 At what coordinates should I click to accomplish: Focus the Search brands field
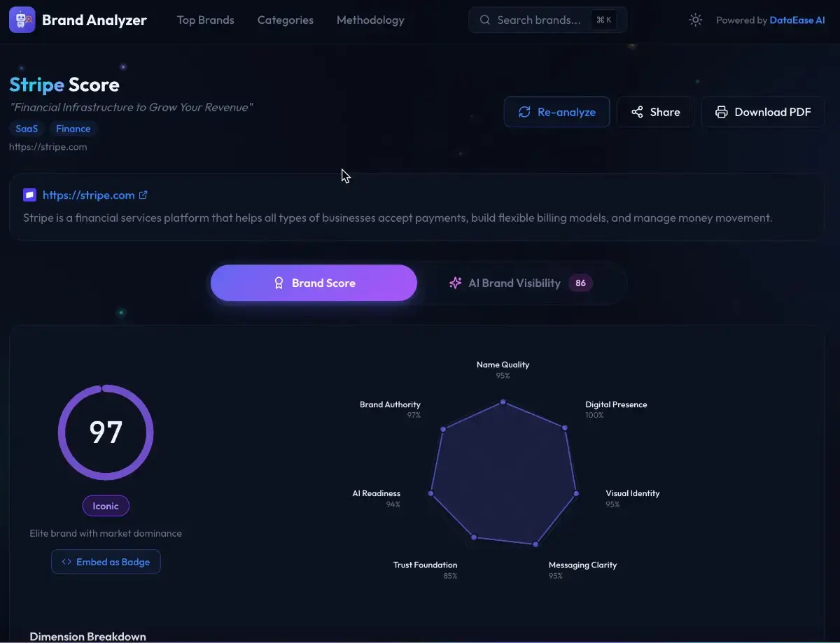(x=548, y=20)
